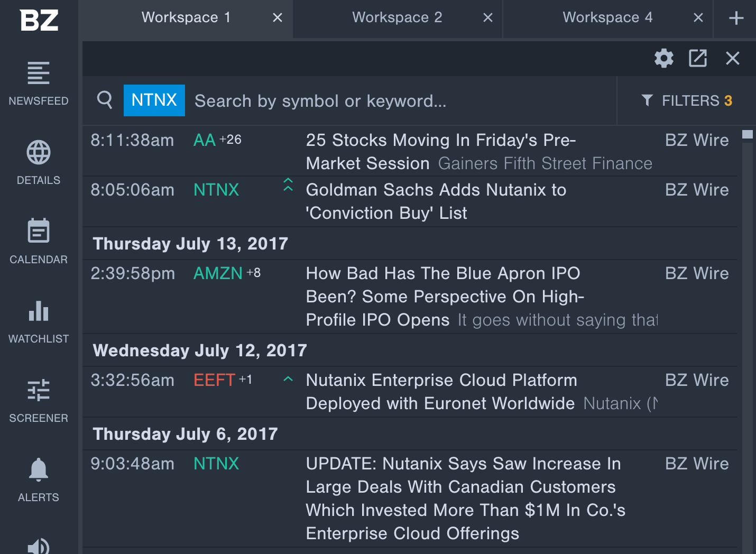Click 'Wednesday July 12, 2017' date header
This screenshot has height=554, width=756.
(x=200, y=350)
